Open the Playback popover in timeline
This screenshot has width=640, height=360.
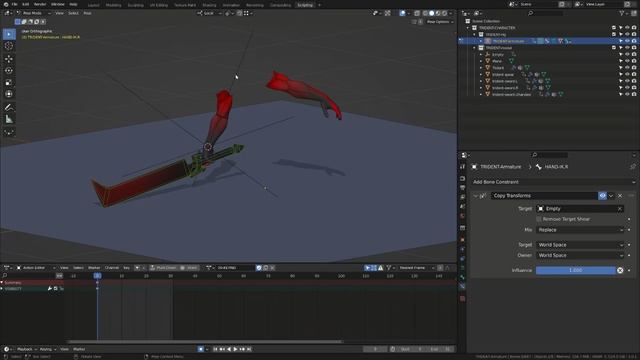pyautogui.click(x=27, y=349)
